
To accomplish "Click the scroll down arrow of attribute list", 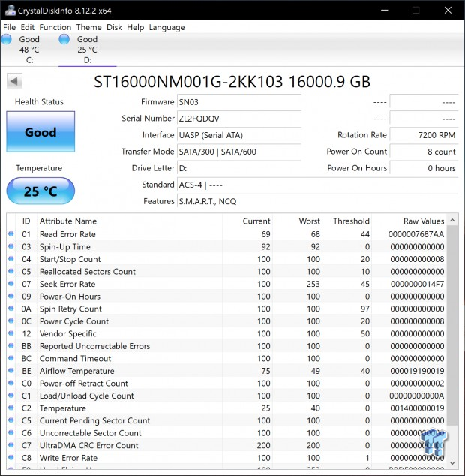I will tap(452, 463).
